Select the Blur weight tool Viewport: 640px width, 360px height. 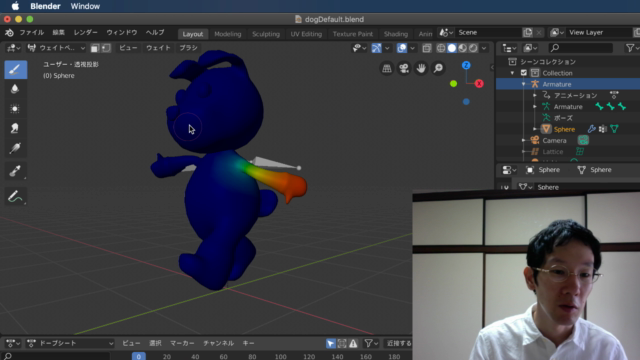(16, 89)
